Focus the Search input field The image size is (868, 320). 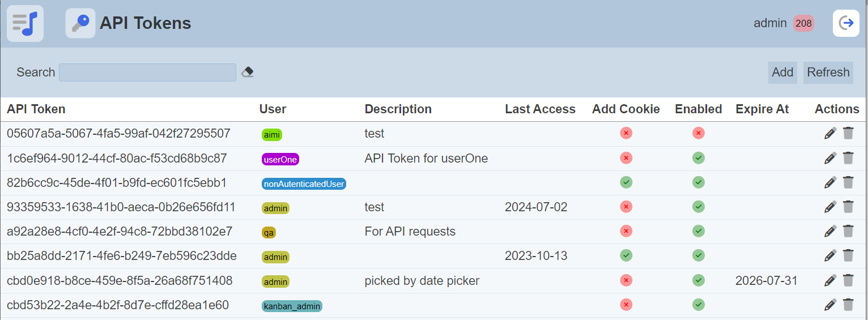pyautogui.click(x=147, y=72)
